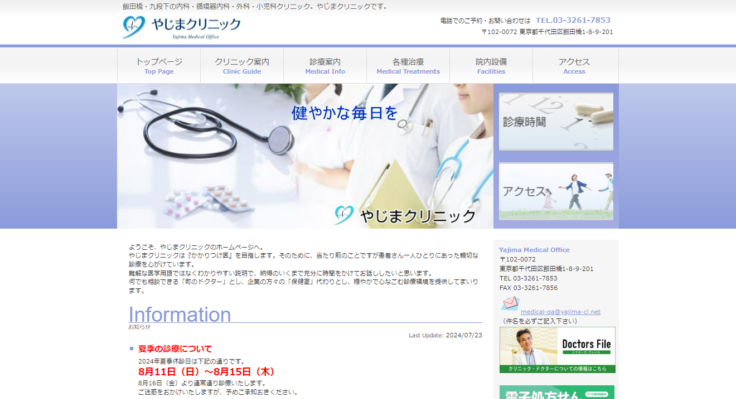The height and width of the screenshot is (399, 736).
Task: Open the アクセス Access menu item
Action: click(574, 66)
